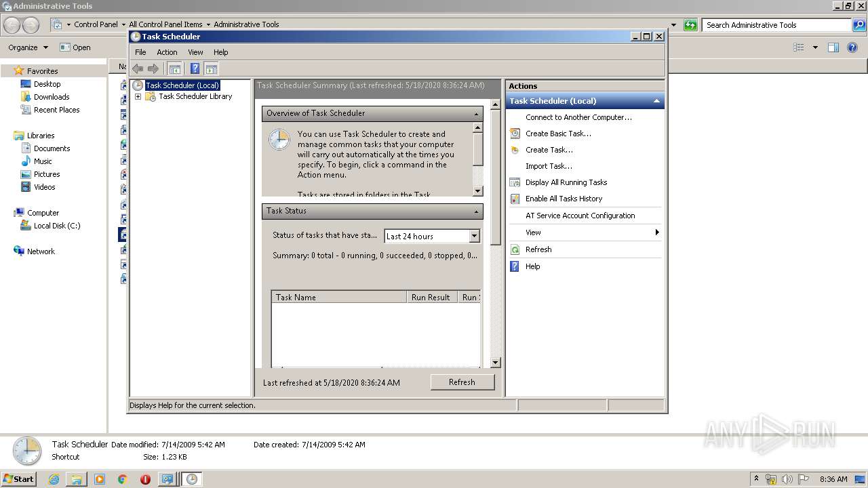Collapse the Task Status section
The width and height of the screenshot is (868, 488).
pos(476,211)
